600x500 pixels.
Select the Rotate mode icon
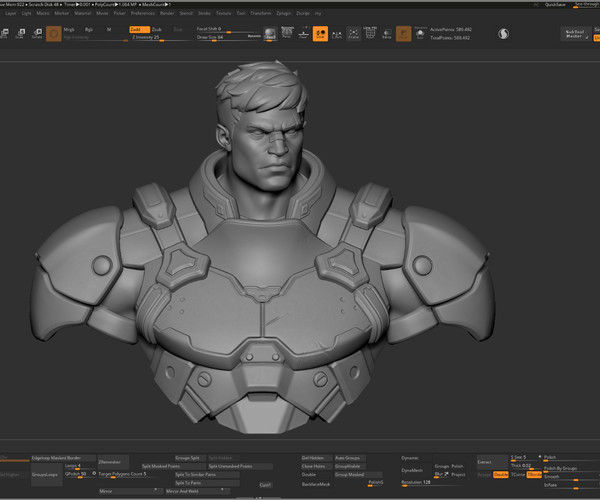pyautogui.click(x=38, y=34)
